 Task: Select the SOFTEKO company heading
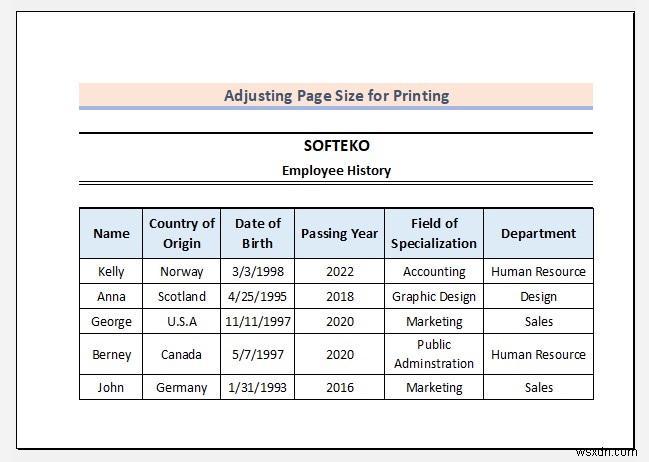click(336, 146)
